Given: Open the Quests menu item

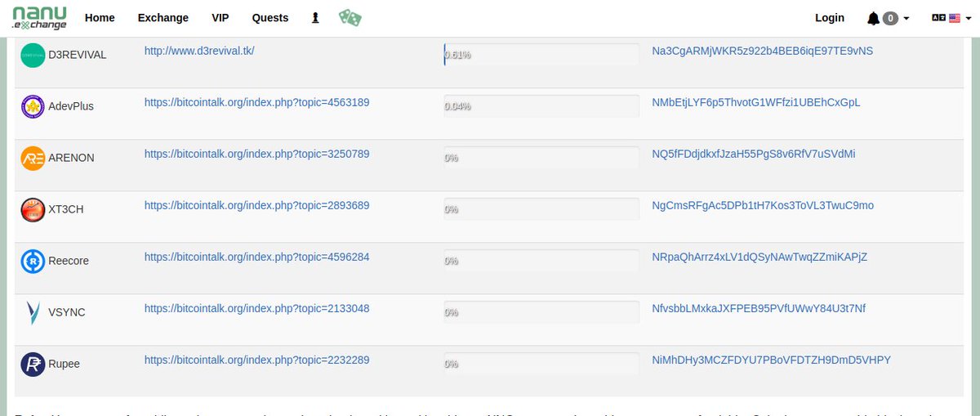Looking at the screenshot, I should pyautogui.click(x=270, y=18).
